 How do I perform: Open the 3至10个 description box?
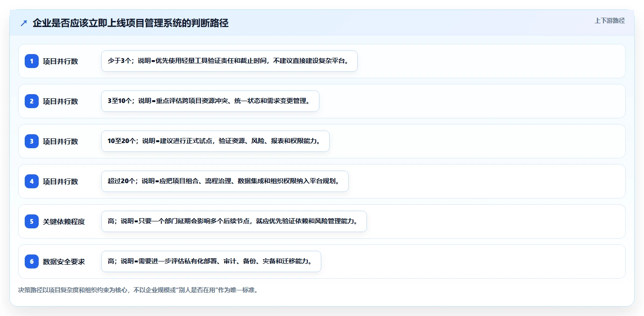pyautogui.click(x=210, y=101)
